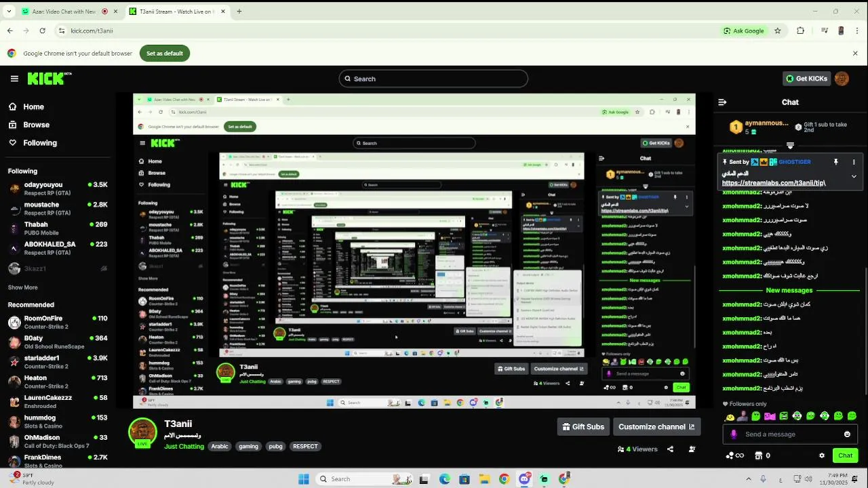Click the Kick search field
The height and width of the screenshot is (488, 868).
tap(433, 79)
